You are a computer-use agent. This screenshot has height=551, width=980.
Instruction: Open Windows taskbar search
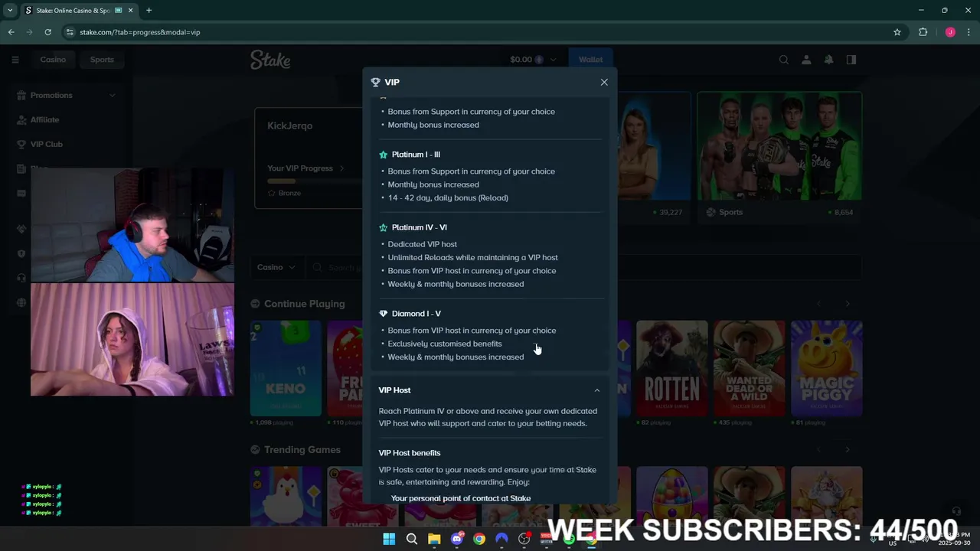click(x=412, y=539)
